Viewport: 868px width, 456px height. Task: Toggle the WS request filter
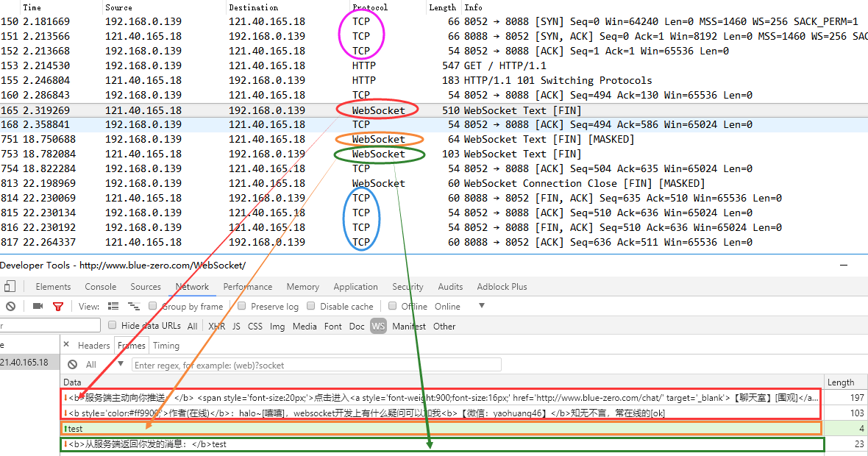click(378, 327)
